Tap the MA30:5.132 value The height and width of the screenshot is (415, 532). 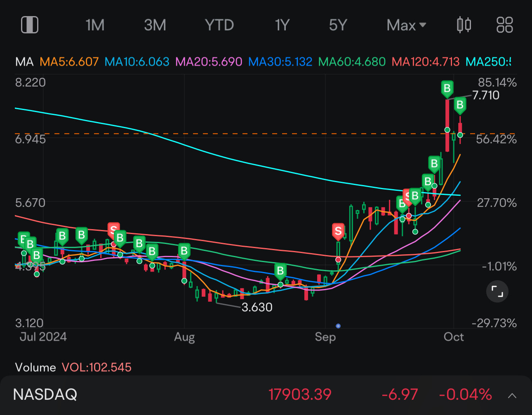(x=280, y=62)
